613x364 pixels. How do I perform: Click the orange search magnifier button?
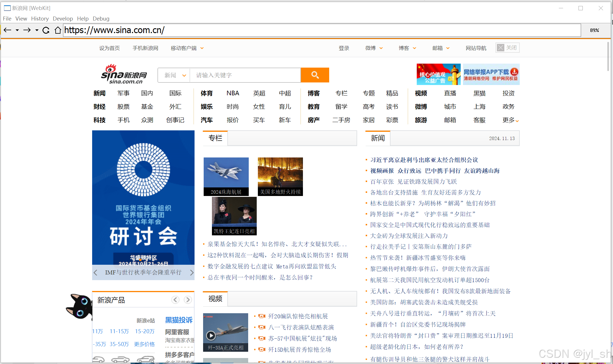click(315, 75)
